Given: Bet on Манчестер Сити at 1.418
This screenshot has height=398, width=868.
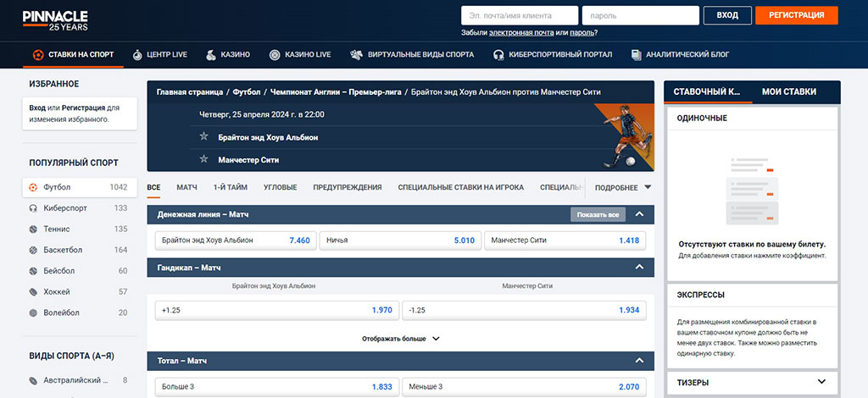Looking at the screenshot, I should click(565, 240).
